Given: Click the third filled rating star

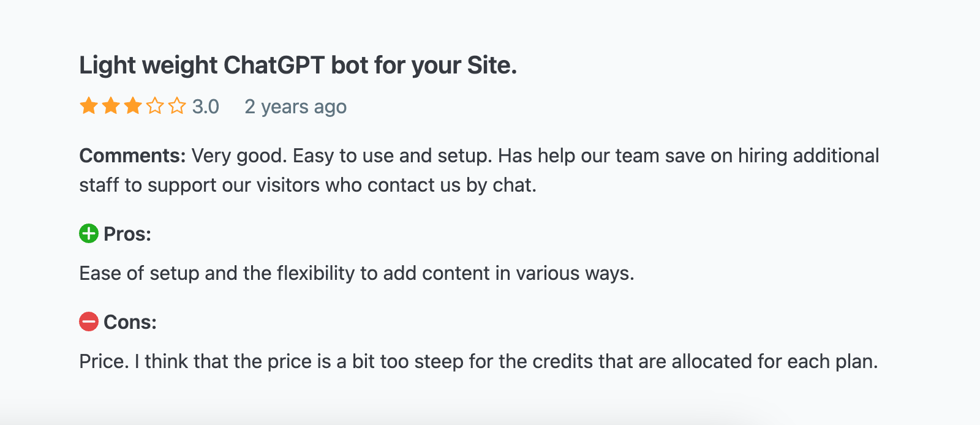Looking at the screenshot, I should (133, 106).
